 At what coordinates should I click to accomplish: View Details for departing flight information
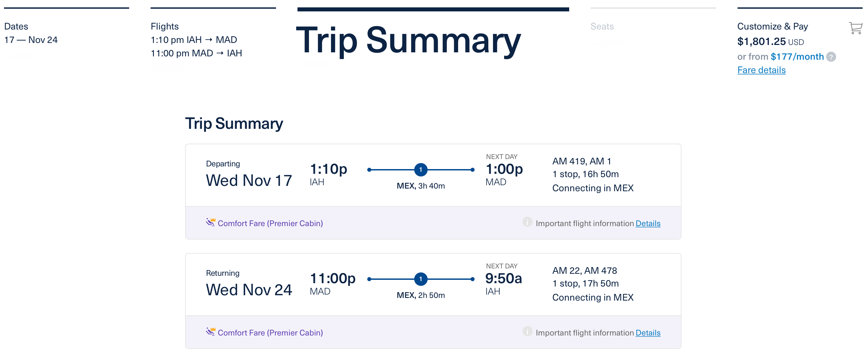tap(648, 223)
